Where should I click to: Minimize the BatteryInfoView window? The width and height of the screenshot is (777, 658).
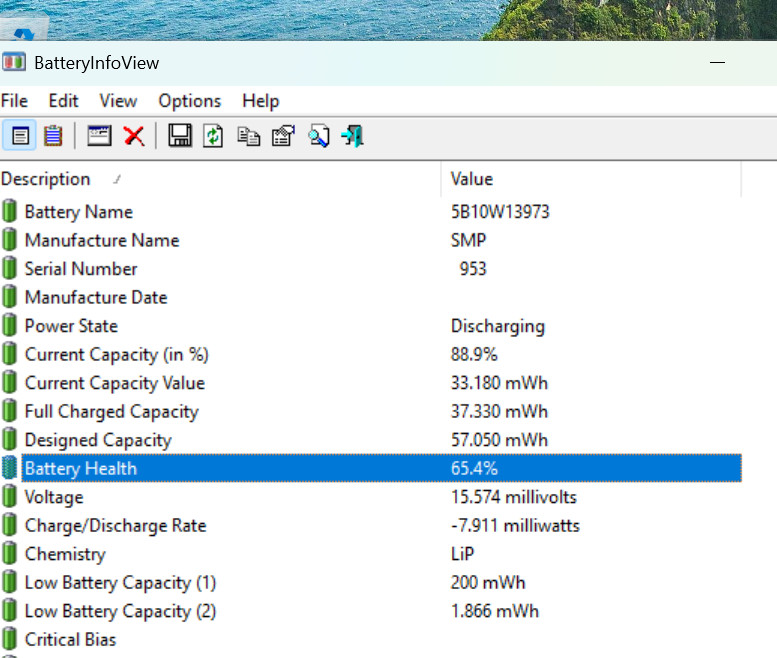pyautogui.click(x=717, y=62)
